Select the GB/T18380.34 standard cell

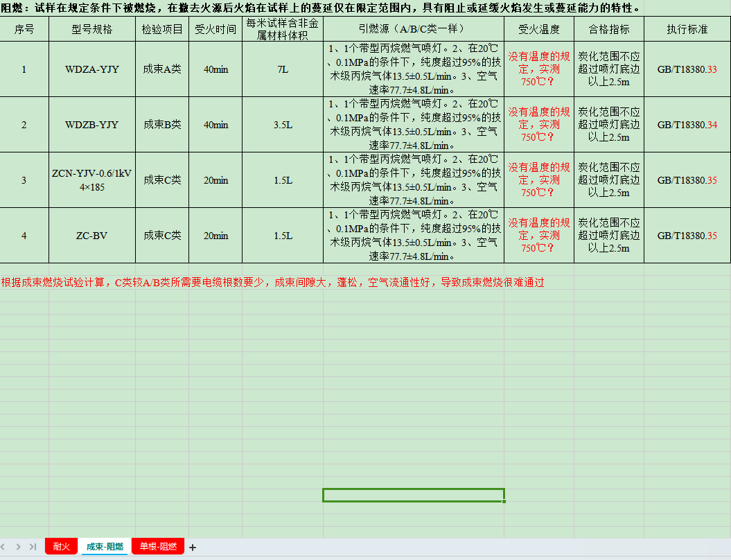687,125
